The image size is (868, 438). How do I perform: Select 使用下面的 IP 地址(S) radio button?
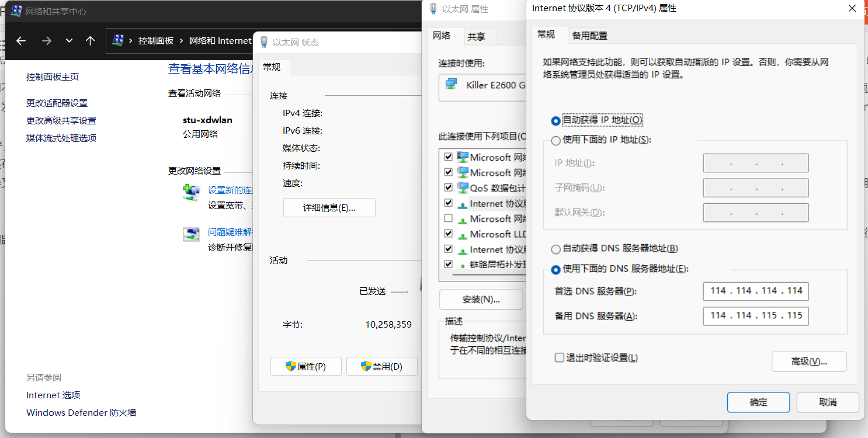(x=556, y=140)
